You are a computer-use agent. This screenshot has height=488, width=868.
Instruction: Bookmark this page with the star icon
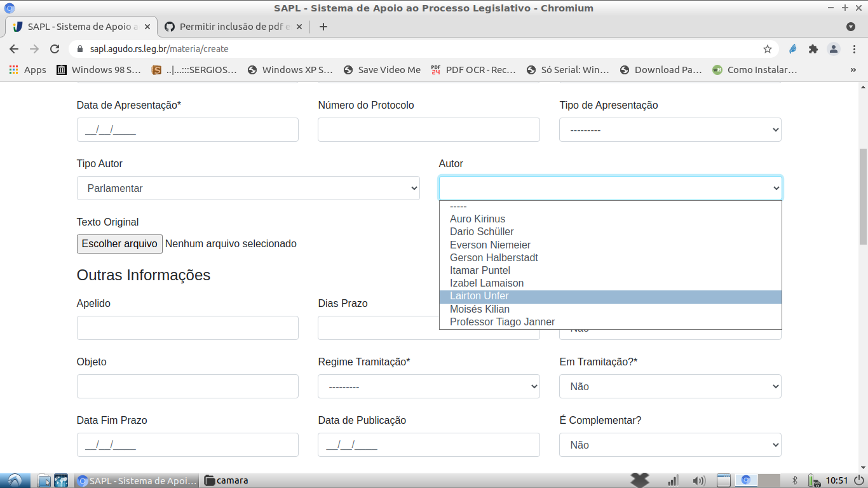click(768, 49)
